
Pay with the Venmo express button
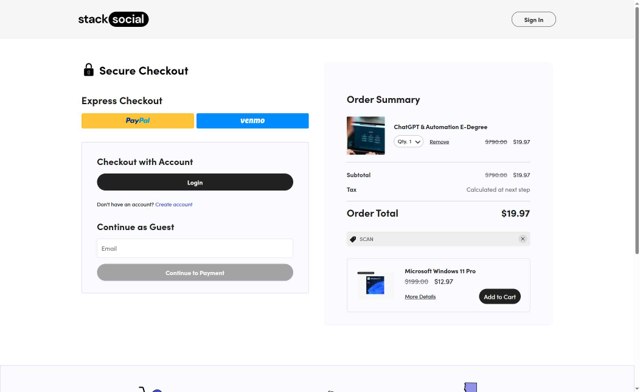coord(252,121)
